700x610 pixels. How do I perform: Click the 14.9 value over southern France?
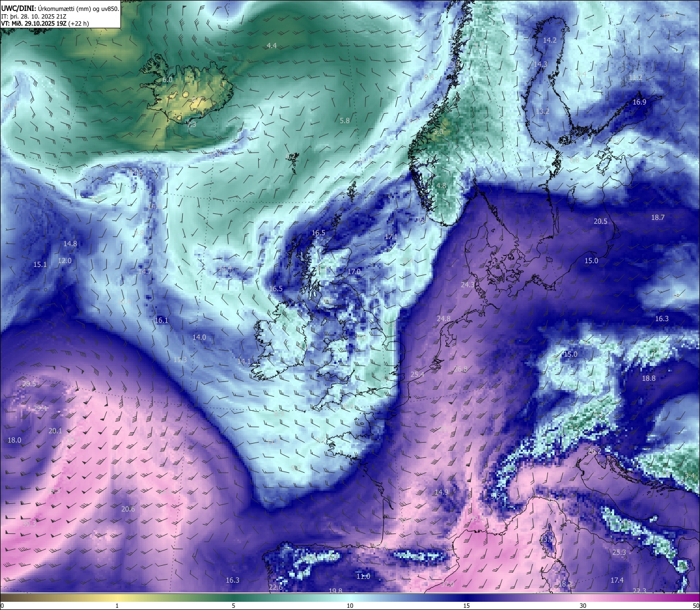[x=441, y=492]
